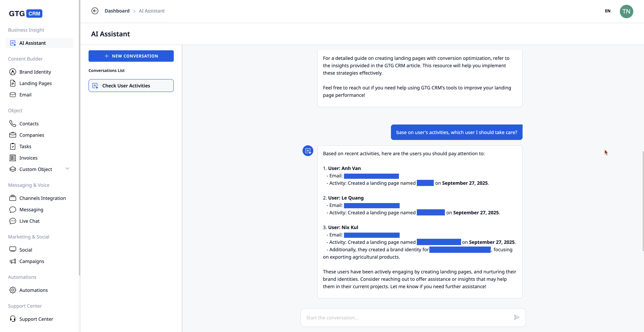Click the back arrow icon
The image size is (644, 332).
95,11
